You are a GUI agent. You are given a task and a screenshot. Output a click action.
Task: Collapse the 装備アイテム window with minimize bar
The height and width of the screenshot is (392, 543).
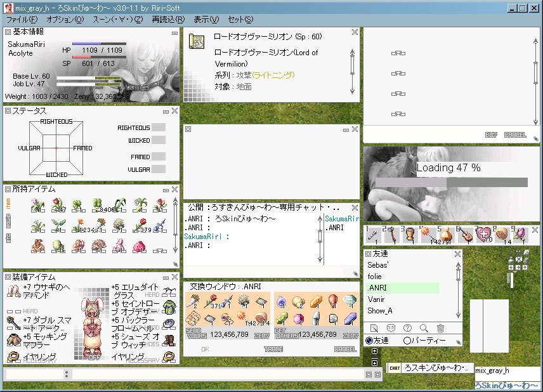tap(166, 278)
